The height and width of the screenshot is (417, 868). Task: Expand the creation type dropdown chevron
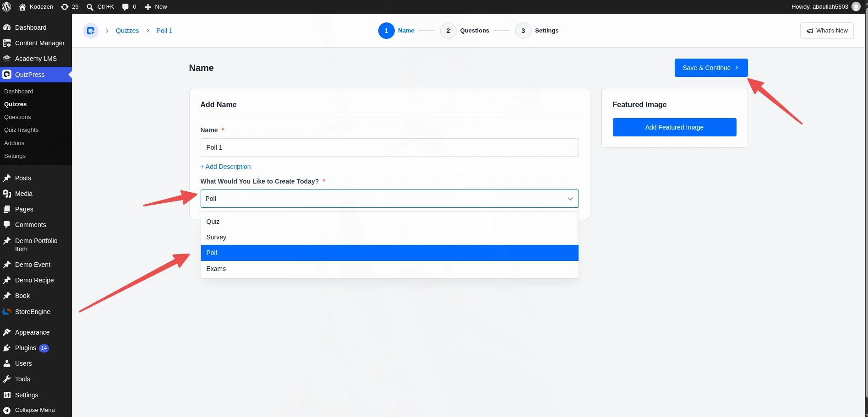tap(570, 199)
